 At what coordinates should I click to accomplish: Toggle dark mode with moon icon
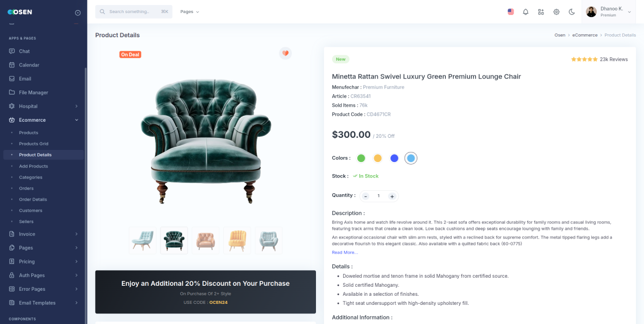[572, 12]
